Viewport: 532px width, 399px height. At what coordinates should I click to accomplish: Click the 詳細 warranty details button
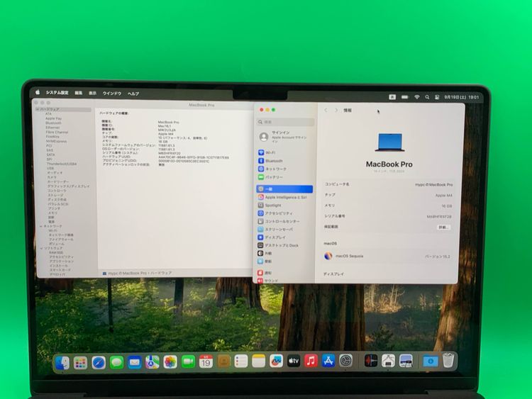[443, 227]
